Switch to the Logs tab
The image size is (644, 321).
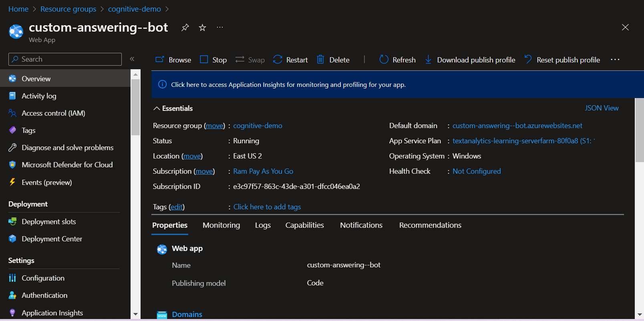tap(263, 225)
